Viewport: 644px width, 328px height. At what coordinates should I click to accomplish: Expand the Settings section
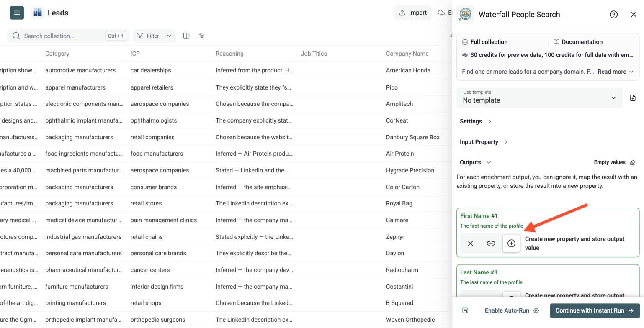(x=476, y=121)
